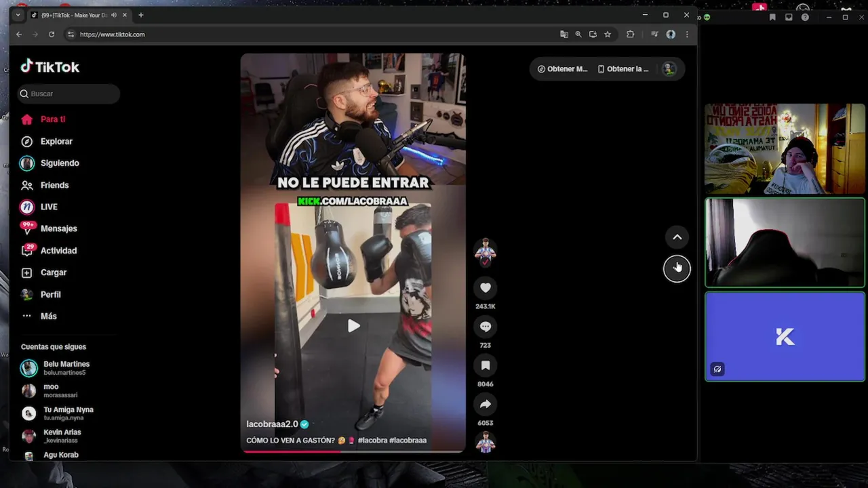
Task: Click the LIVE icon in sidebar
Action: (27, 207)
